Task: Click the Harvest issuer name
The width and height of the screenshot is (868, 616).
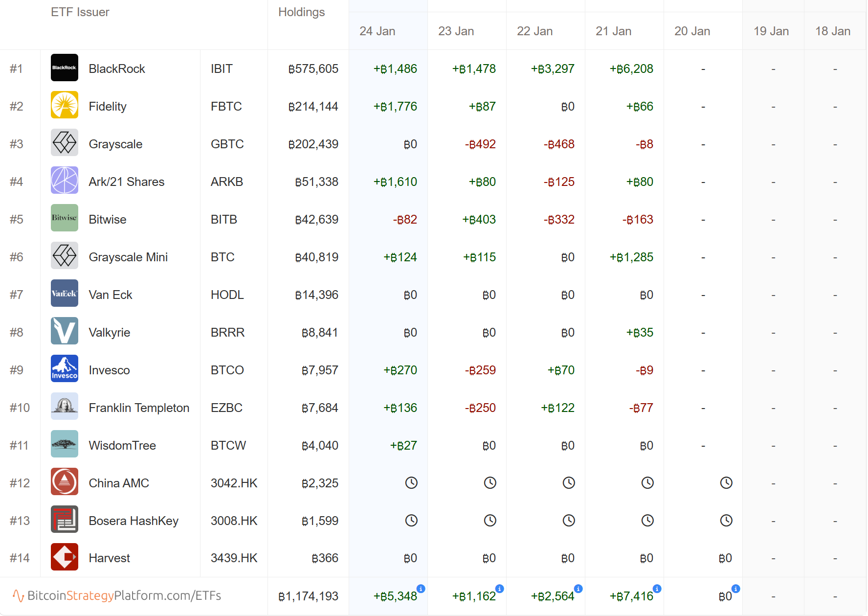Action: tap(110, 558)
